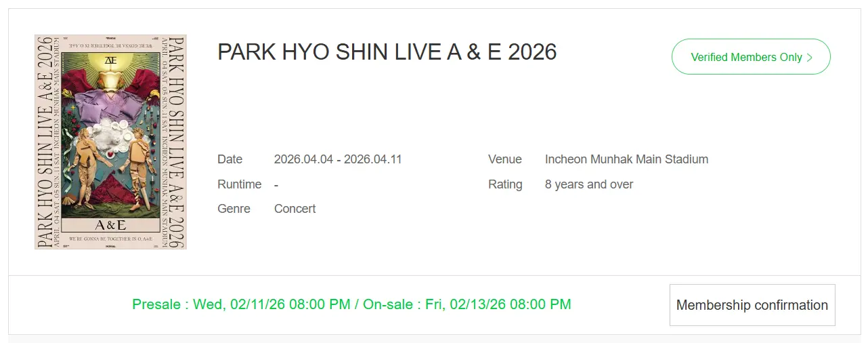Click the Runtime dash value
The image size is (868, 343).
(x=276, y=184)
